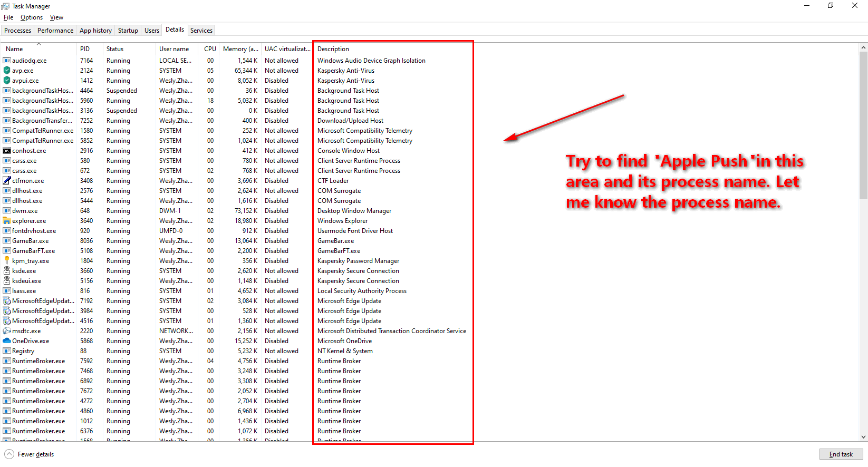Click the kpm_tray.exe key icon

(7, 261)
